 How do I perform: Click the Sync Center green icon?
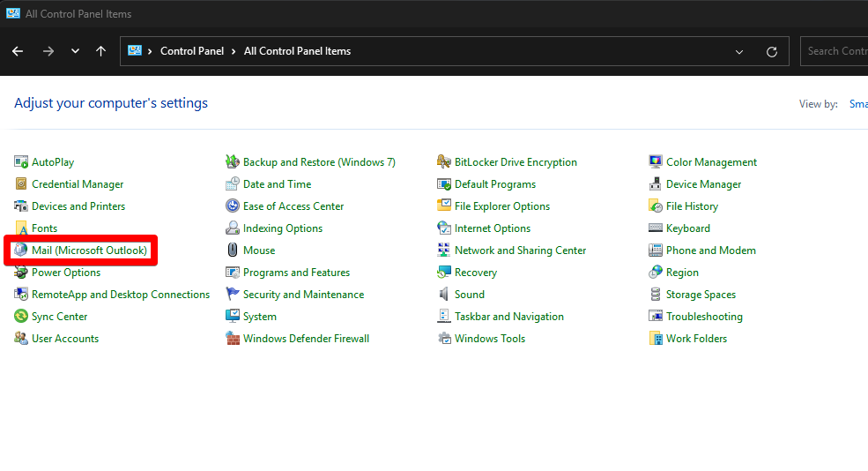(21, 317)
